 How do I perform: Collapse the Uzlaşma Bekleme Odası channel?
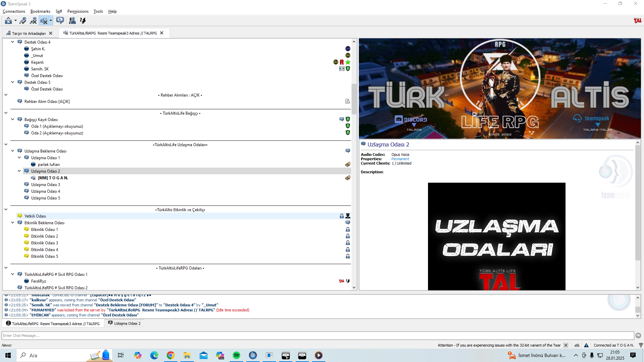(x=13, y=151)
